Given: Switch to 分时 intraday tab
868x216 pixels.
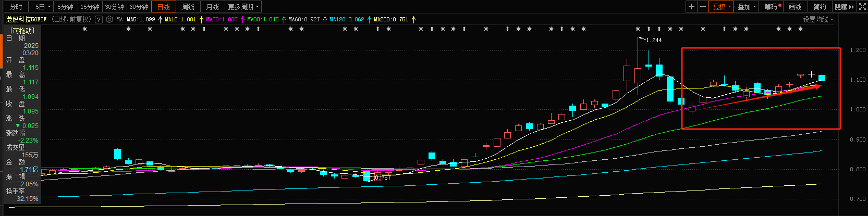Looking at the screenshot, I should click(16, 7).
